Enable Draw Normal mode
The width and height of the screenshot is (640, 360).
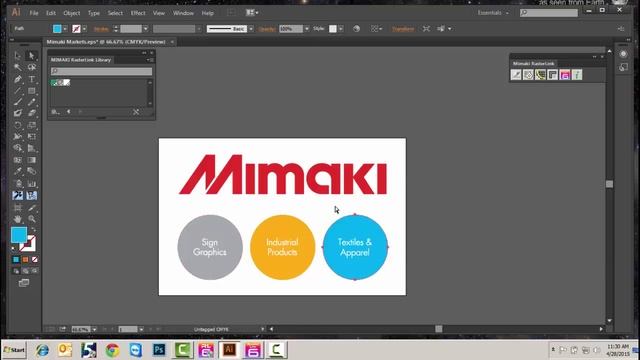coord(16,271)
